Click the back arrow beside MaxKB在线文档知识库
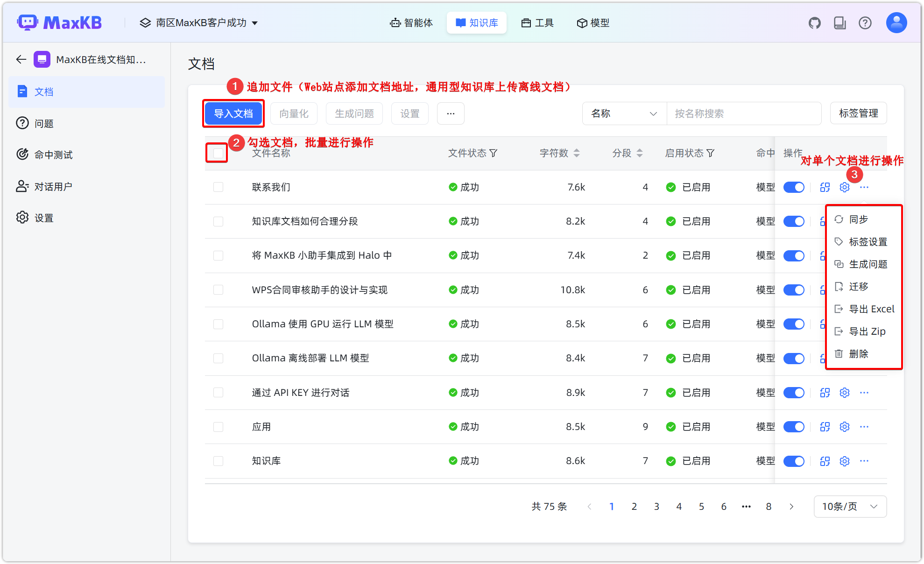924x564 pixels. [x=21, y=59]
